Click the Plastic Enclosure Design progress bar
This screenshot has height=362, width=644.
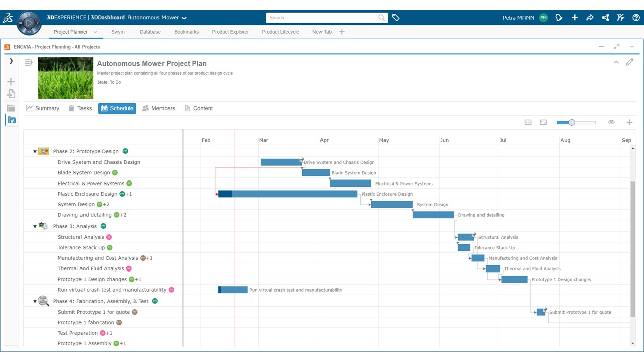pyautogui.click(x=288, y=194)
